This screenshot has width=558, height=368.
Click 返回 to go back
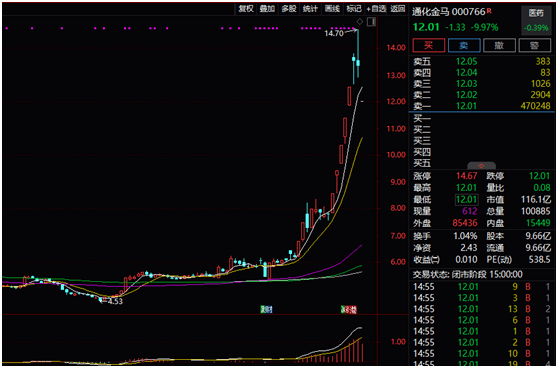(398, 8)
